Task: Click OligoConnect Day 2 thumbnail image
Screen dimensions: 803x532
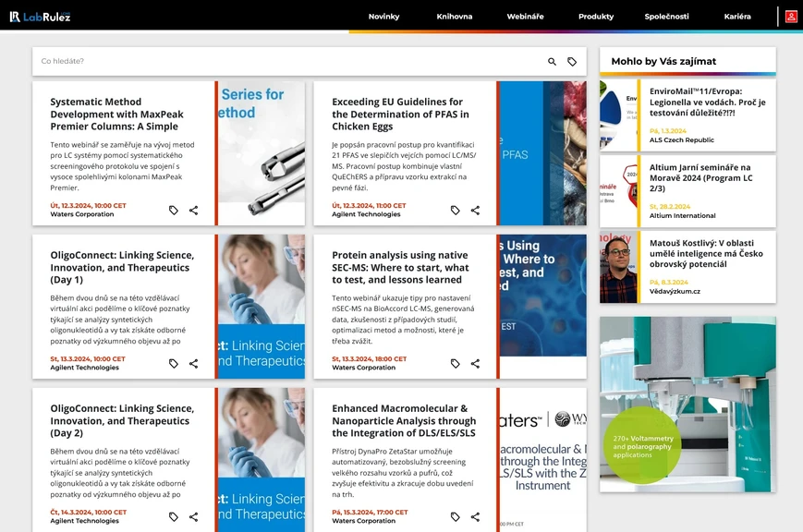Action: (x=262, y=460)
